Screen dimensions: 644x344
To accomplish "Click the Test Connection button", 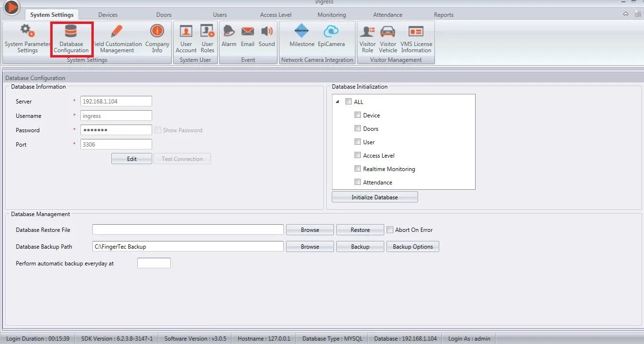I will pyautogui.click(x=182, y=159).
